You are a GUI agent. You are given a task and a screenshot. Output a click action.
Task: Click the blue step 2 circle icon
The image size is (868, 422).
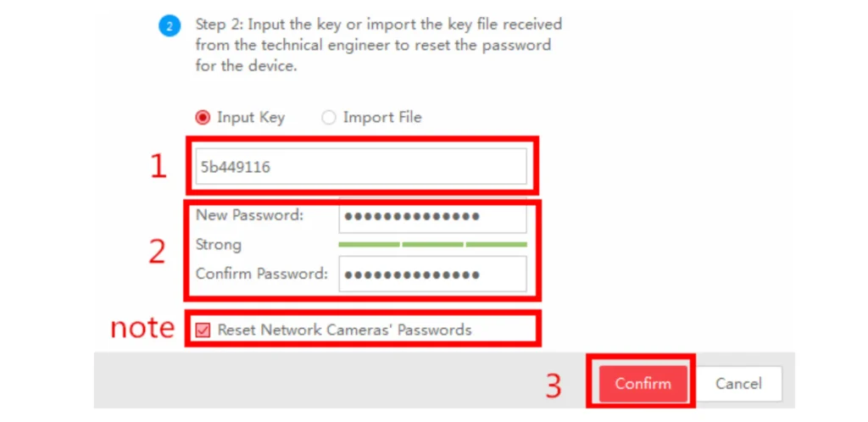click(x=168, y=25)
